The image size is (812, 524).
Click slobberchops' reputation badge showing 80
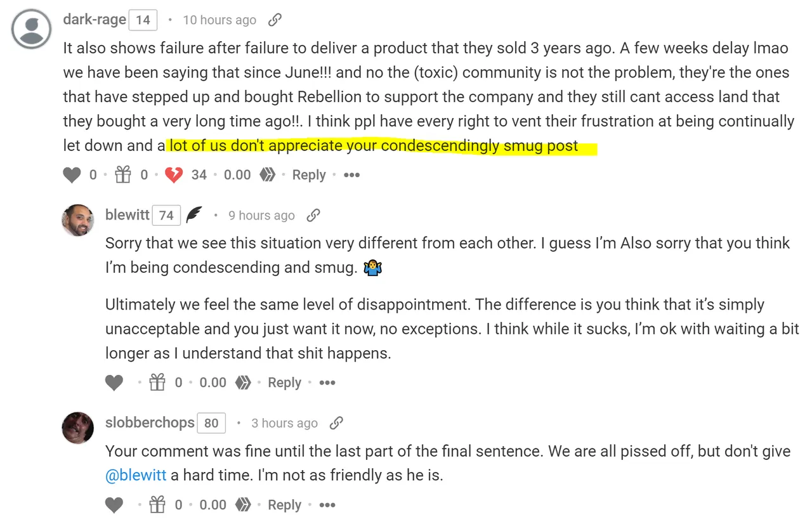tap(211, 423)
